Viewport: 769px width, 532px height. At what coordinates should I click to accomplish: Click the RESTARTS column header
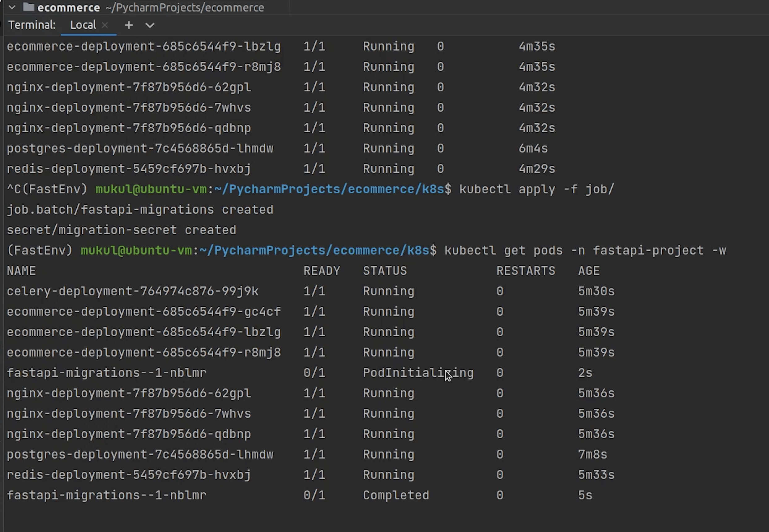tap(526, 271)
